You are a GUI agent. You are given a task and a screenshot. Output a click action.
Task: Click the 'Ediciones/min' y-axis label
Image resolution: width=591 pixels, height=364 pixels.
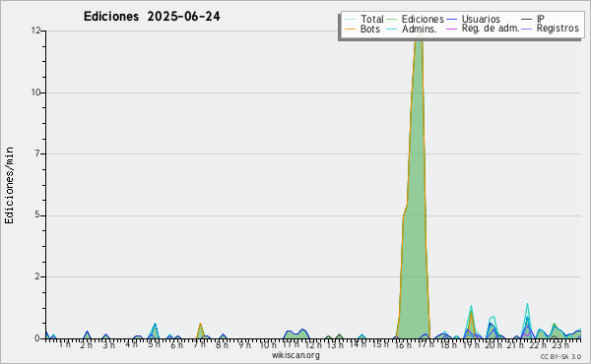pos(9,185)
